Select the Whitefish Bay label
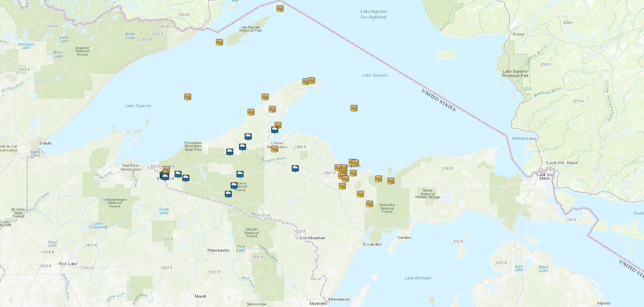 524,138
